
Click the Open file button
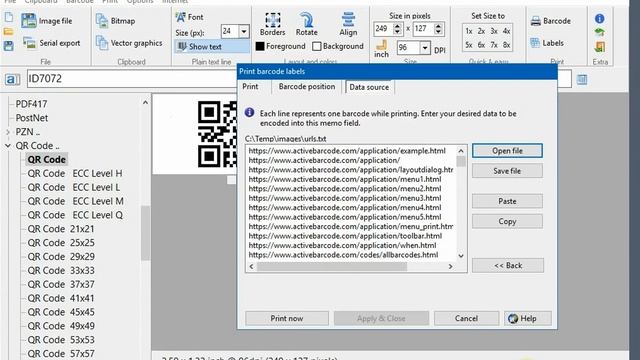click(x=507, y=151)
